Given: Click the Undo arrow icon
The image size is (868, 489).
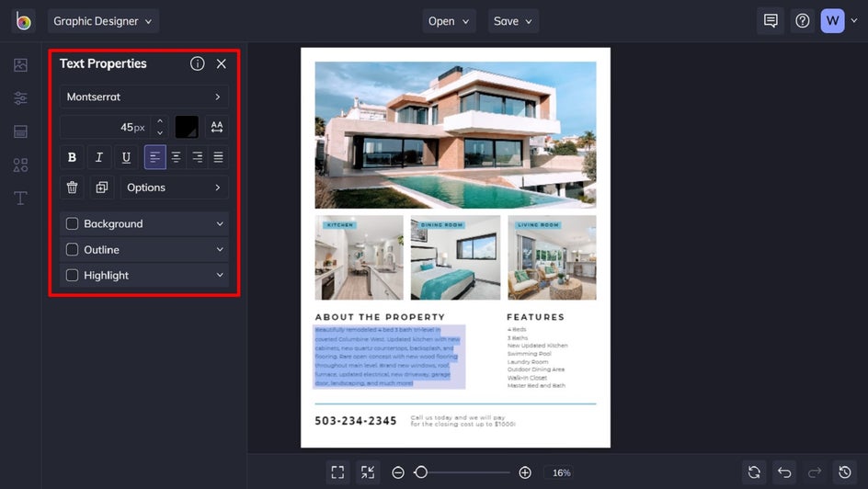Looking at the screenshot, I should coord(783,472).
